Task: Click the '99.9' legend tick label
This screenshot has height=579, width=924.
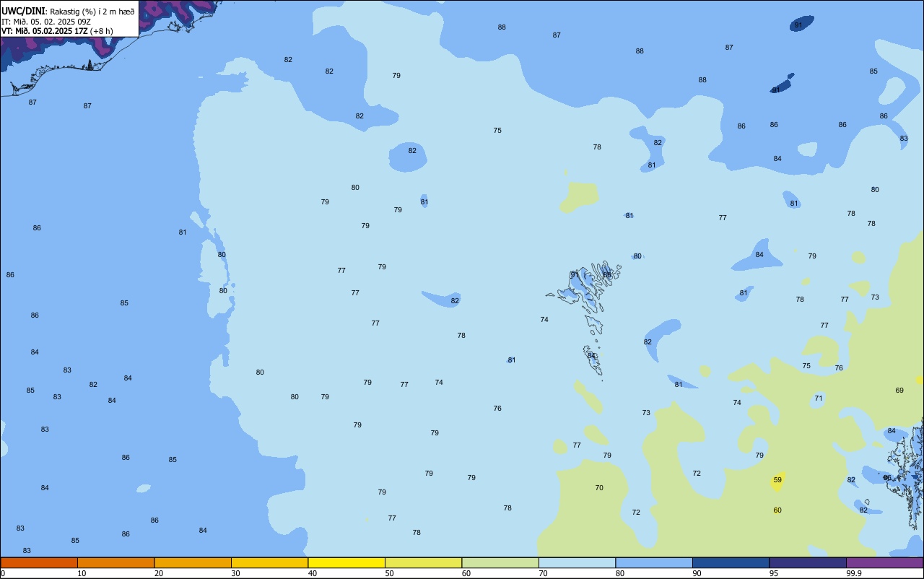Action: 854,573
